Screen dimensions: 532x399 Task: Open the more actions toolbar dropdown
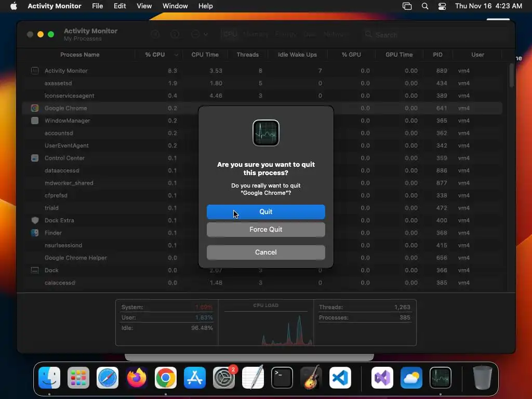coord(199,34)
